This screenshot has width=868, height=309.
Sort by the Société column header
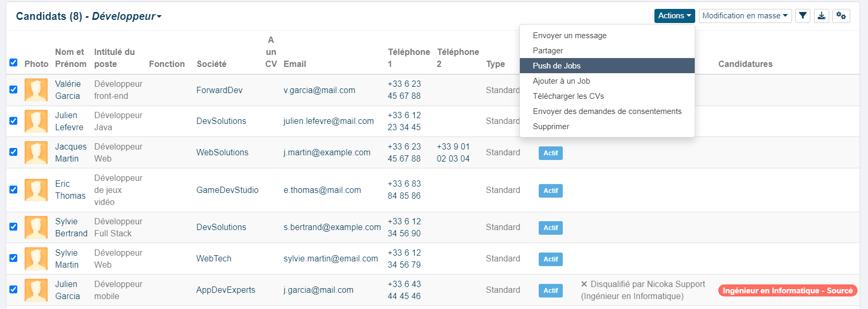212,64
